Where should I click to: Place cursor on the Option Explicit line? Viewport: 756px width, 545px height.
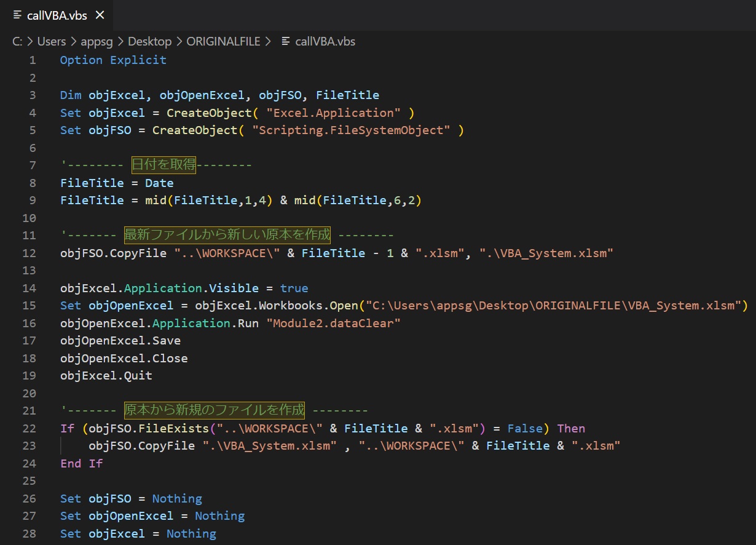click(x=113, y=60)
